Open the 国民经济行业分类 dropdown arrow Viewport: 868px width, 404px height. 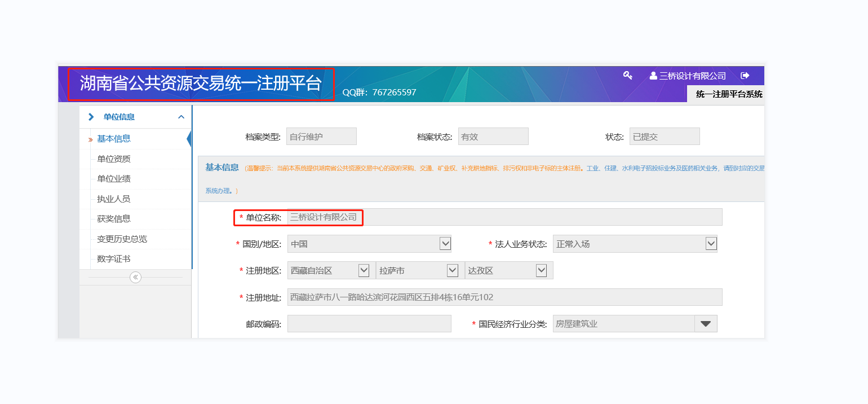705,324
